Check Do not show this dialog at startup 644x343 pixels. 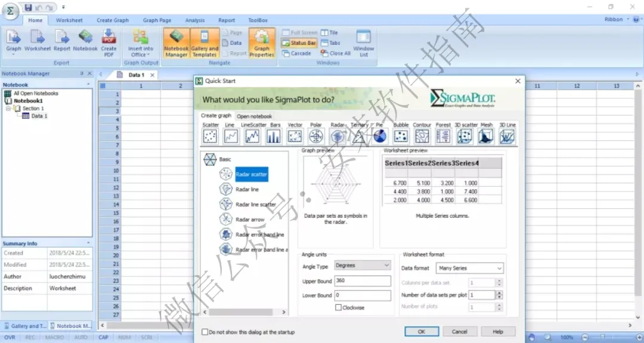[205, 332]
